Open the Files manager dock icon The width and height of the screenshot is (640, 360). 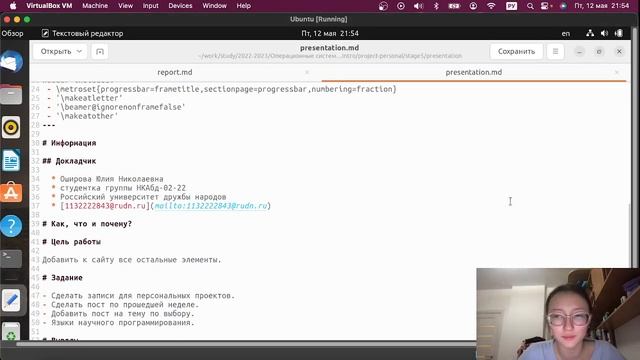pyautogui.click(x=11, y=95)
